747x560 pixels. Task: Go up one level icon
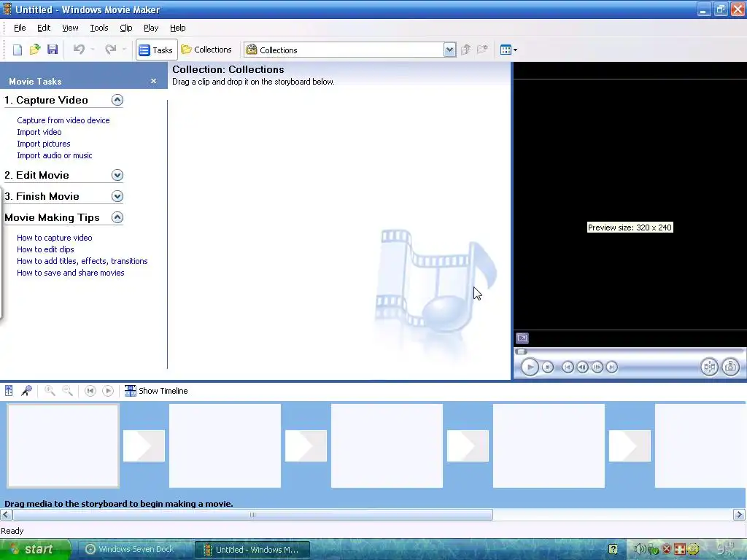[466, 50]
